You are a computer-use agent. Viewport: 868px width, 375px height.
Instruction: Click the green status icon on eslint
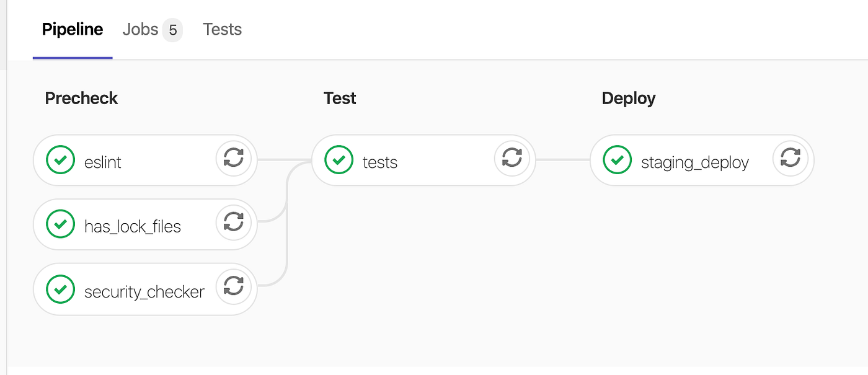pyautogui.click(x=60, y=159)
